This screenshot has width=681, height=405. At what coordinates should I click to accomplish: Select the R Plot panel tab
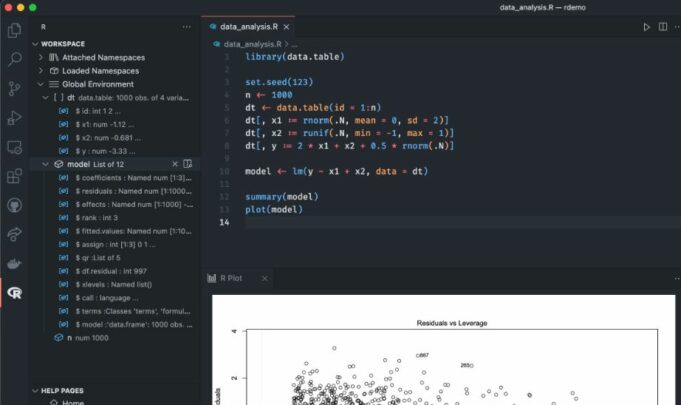click(231, 278)
